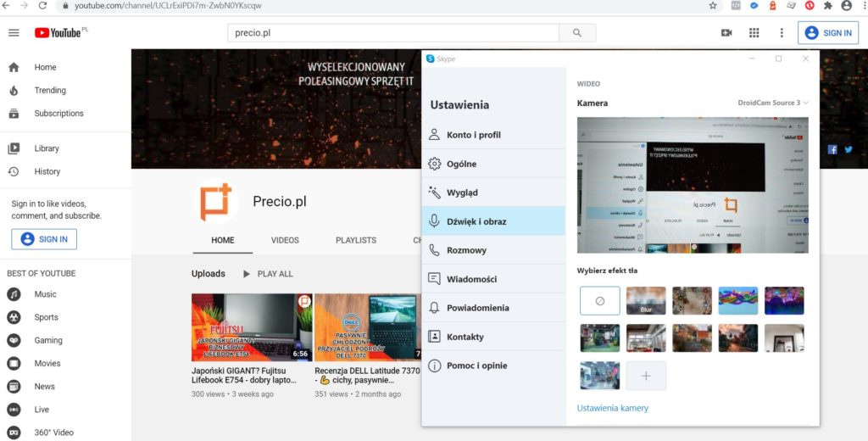
Task: Click SIGN IN button in top bar
Action: point(828,33)
